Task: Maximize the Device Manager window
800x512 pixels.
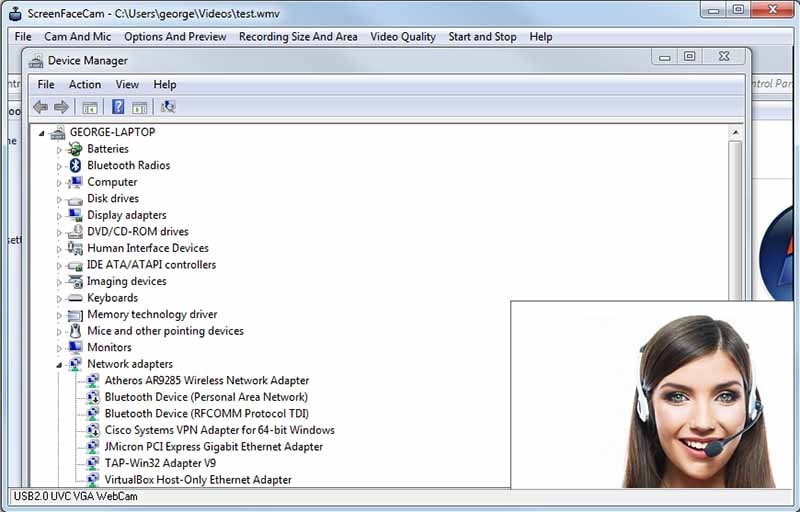Action: point(689,57)
